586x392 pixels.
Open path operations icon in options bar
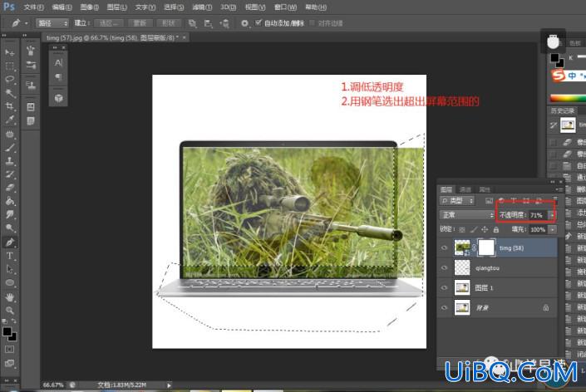(192, 23)
